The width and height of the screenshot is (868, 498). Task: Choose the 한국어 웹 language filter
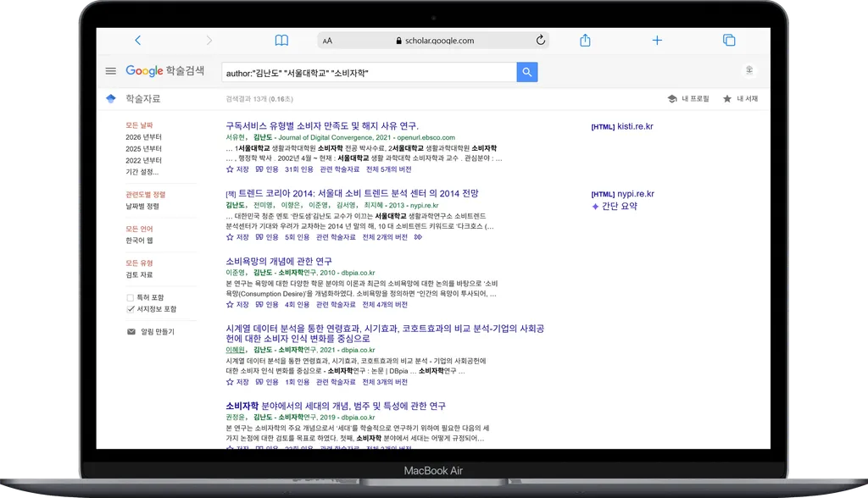click(139, 241)
